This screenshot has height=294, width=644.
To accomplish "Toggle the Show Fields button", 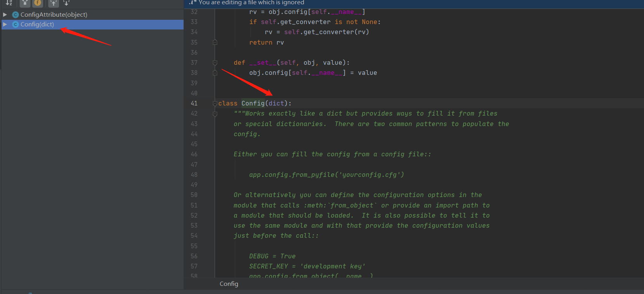I will tap(38, 3).
